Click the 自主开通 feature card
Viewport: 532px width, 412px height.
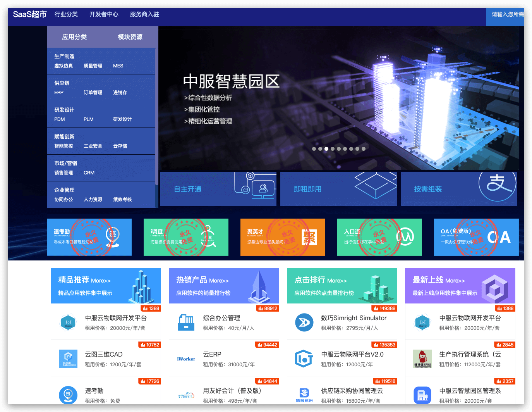coord(218,189)
